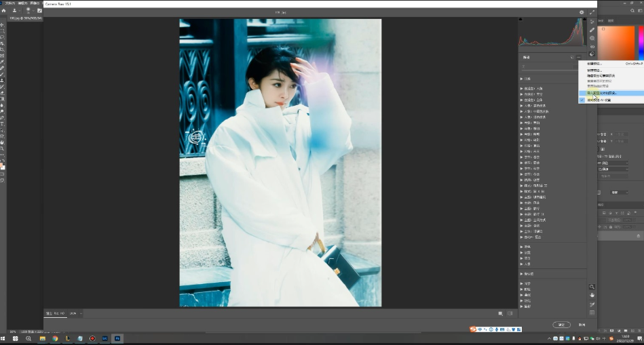Expand the first preset group in list
The image size is (644, 345).
522,79
